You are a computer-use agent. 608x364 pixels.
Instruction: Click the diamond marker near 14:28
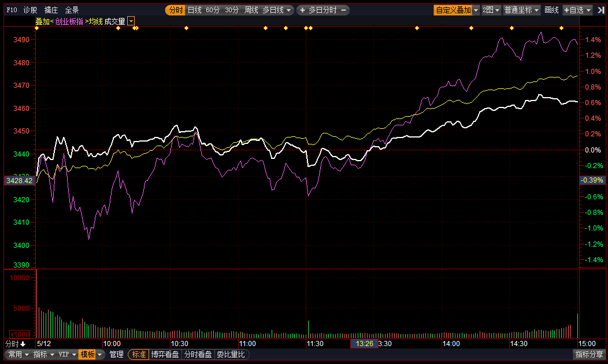tap(512, 28)
